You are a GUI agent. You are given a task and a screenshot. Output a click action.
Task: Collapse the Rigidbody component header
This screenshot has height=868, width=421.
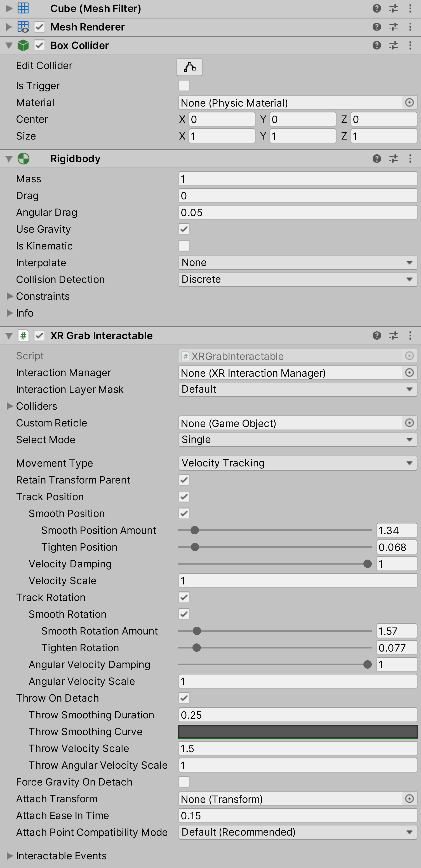point(9,159)
